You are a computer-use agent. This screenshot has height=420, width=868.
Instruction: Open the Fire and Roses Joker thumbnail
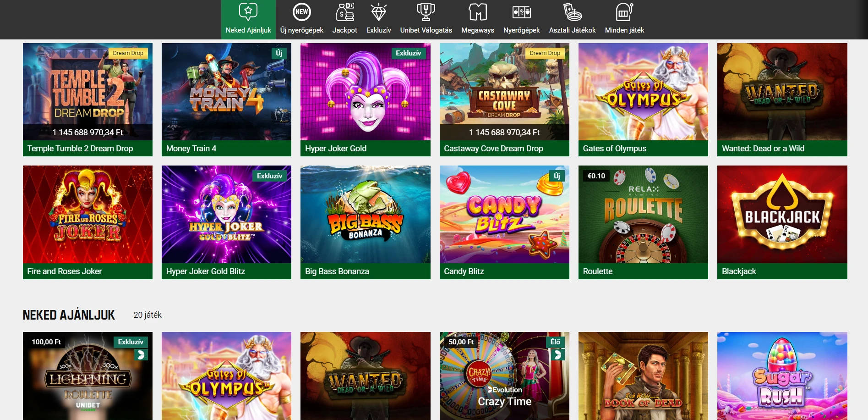coord(87,214)
